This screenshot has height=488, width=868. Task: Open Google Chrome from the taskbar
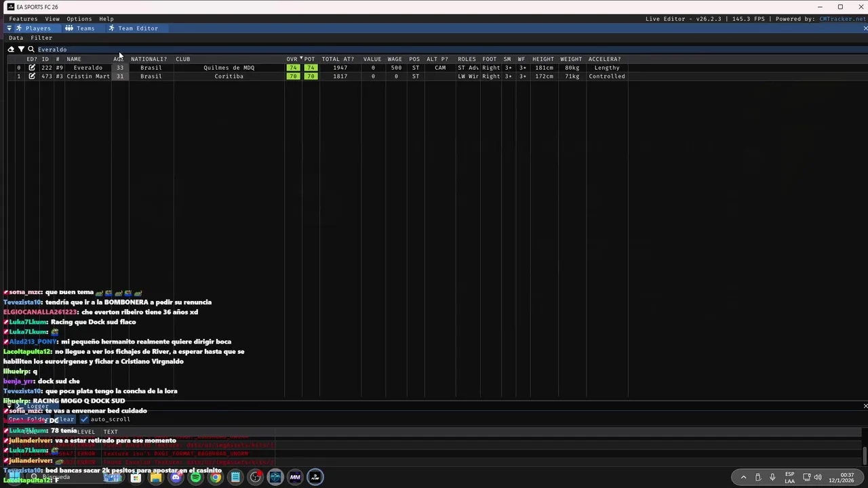coord(215,477)
